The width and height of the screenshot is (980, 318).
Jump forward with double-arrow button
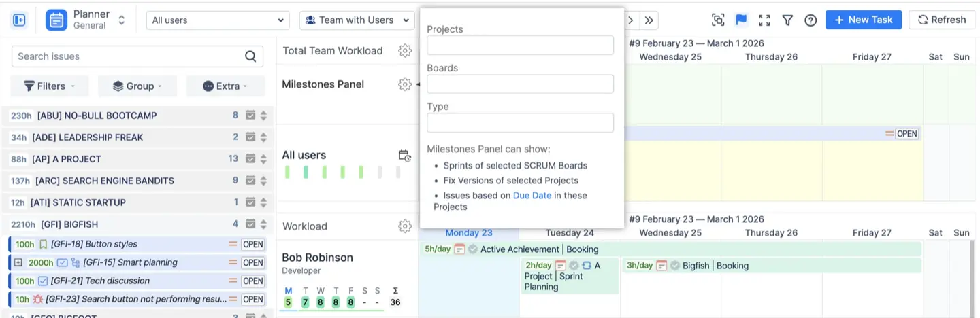pyautogui.click(x=649, y=20)
